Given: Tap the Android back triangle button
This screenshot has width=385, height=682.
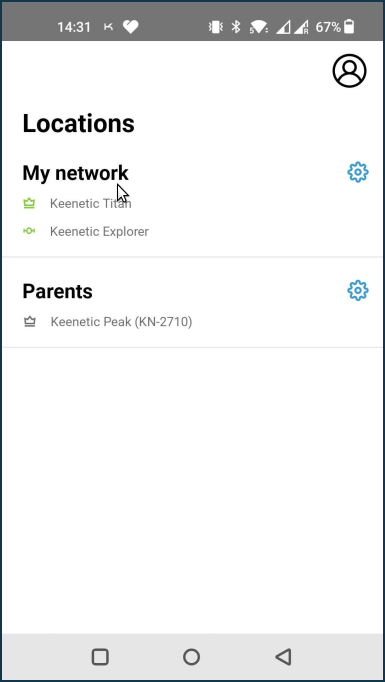Looking at the screenshot, I should [x=283, y=656].
